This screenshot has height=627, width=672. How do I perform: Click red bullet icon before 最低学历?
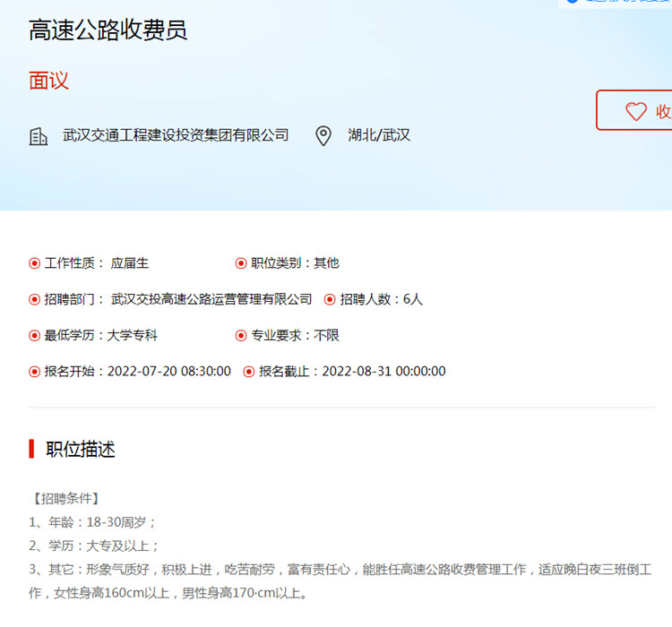point(35,336)
